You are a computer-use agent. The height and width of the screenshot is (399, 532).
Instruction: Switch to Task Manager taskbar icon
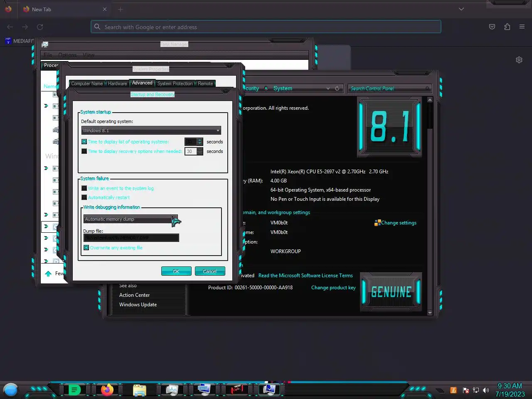[x=172, y=390]
